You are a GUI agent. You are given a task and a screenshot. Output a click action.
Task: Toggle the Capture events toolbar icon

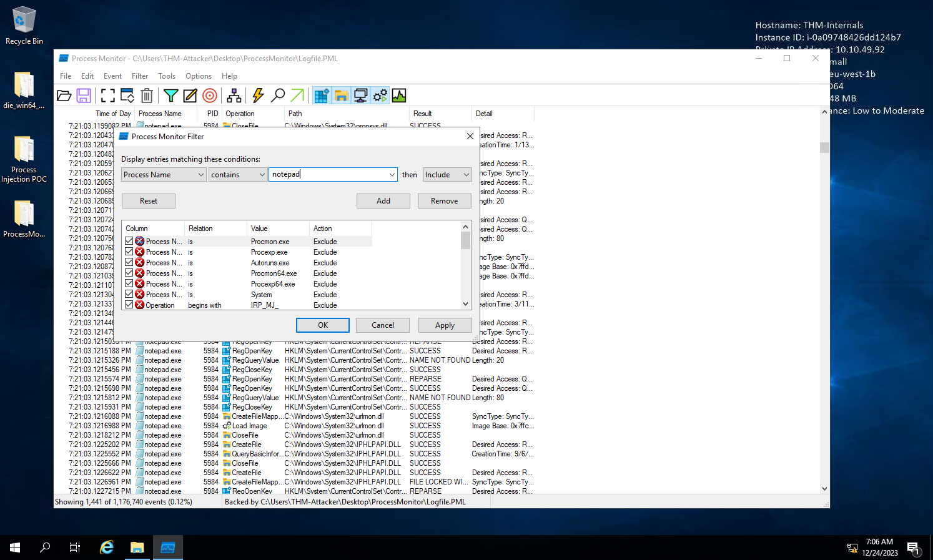click(x=108, y=96)
